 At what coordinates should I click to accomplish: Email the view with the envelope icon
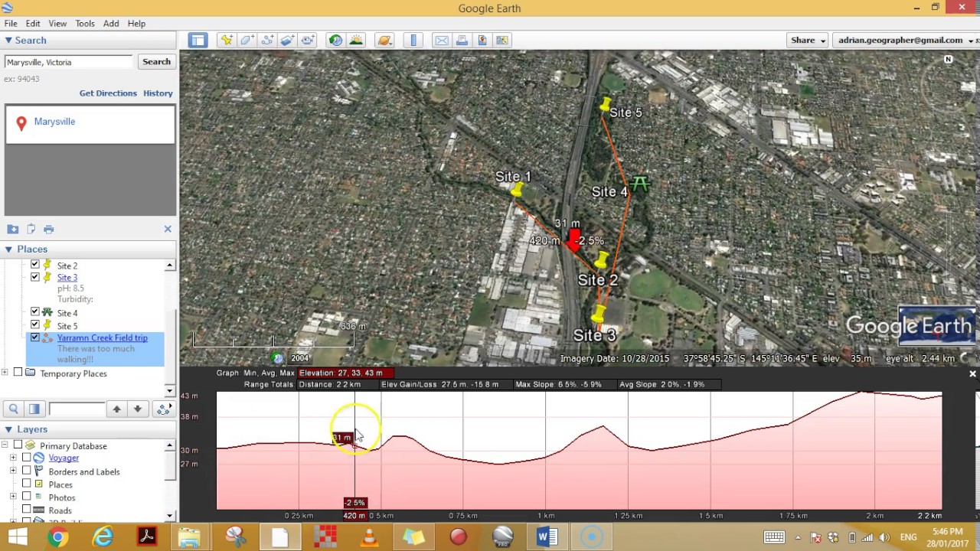[x=442, y=41]
